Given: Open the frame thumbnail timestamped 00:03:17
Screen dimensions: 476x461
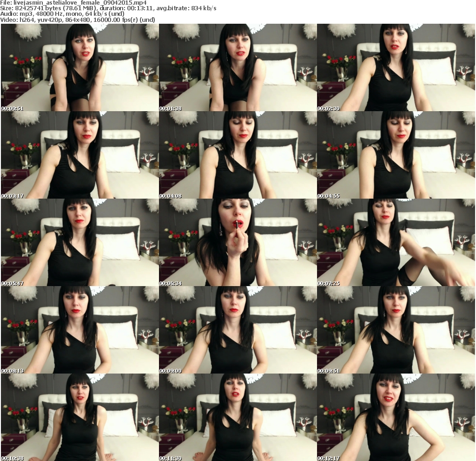Looking at the screenshot, I should coord(80,155).
